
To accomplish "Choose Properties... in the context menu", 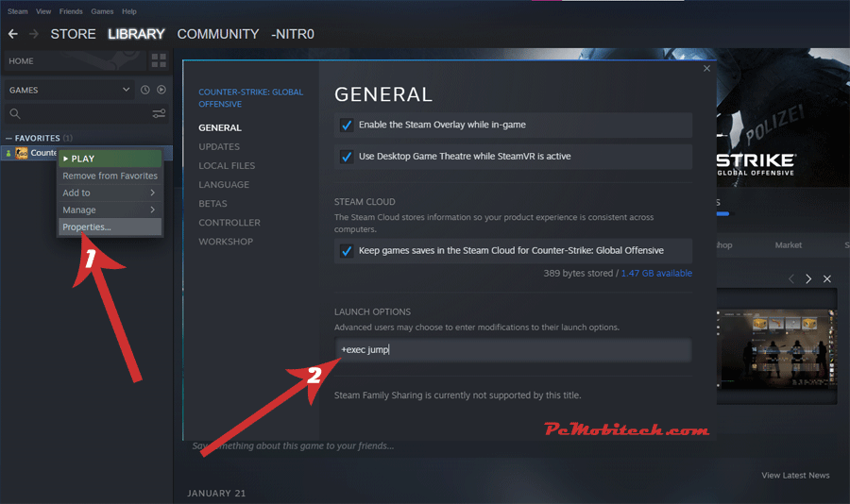I will click(110, 227).
